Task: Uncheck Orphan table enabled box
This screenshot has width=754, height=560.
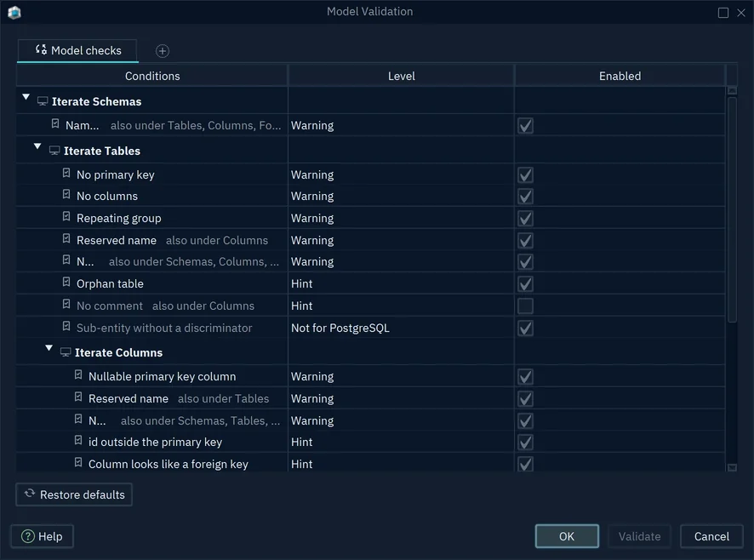Action: [525, 284]
